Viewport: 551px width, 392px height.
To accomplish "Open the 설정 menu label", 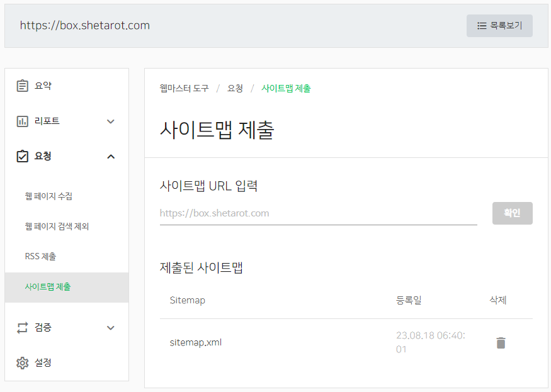I will (43, 363).
